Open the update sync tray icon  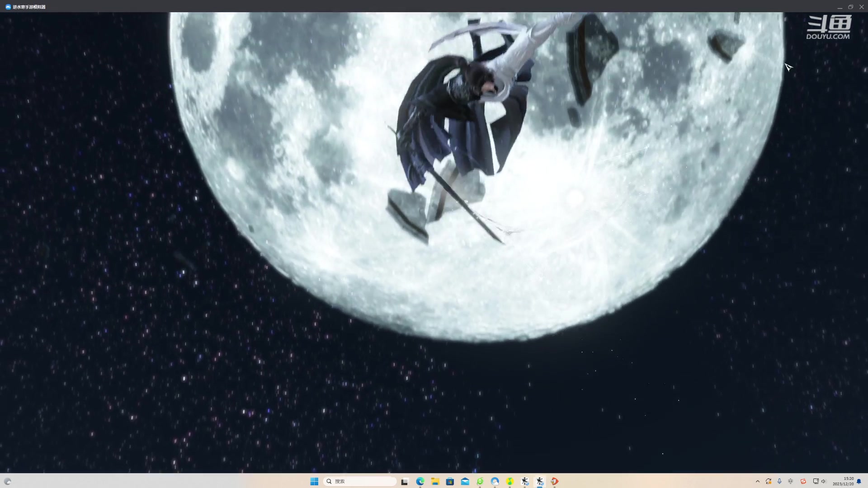point(769,481)
